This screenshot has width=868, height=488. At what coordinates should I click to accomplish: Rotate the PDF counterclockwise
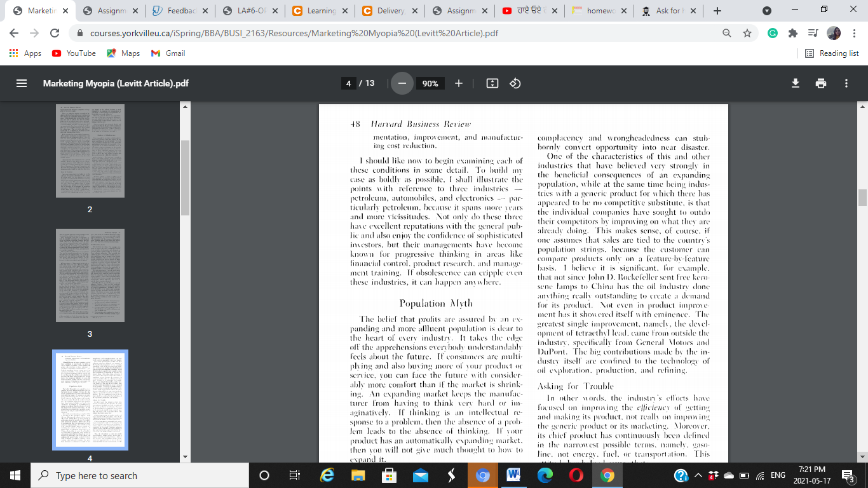tap(515, 83)
